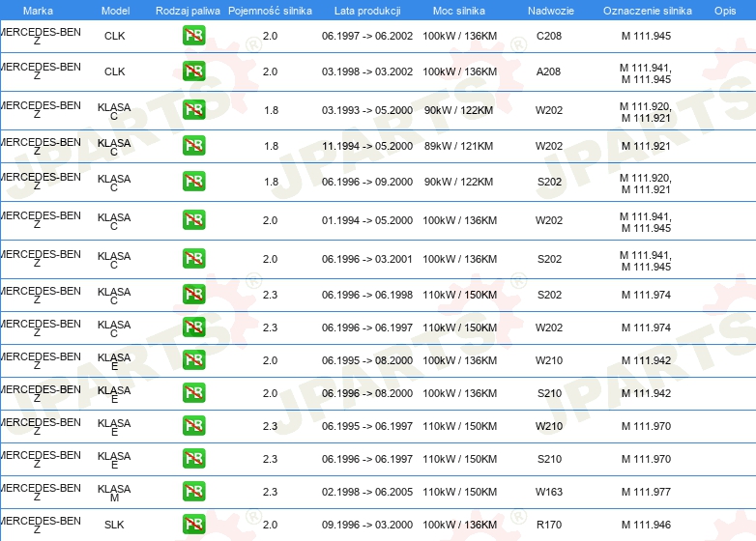Click the Opis column header
The image size is (756, 541).
point(725,11)
